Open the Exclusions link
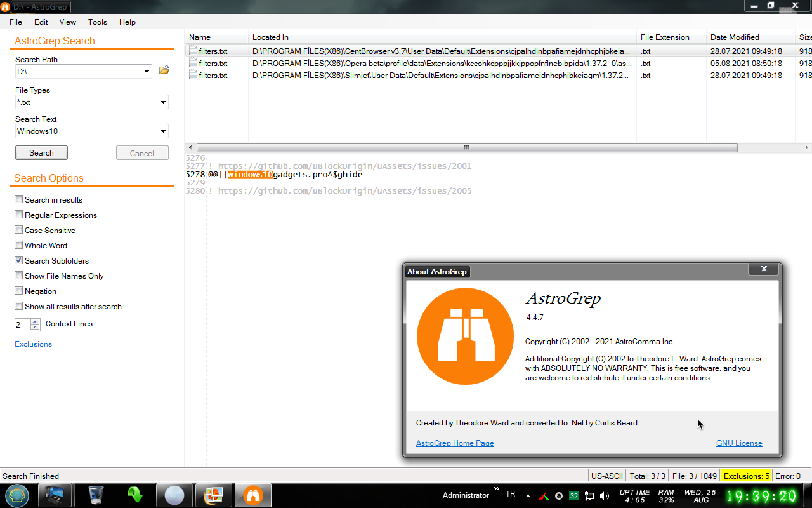 coord(34,344)
